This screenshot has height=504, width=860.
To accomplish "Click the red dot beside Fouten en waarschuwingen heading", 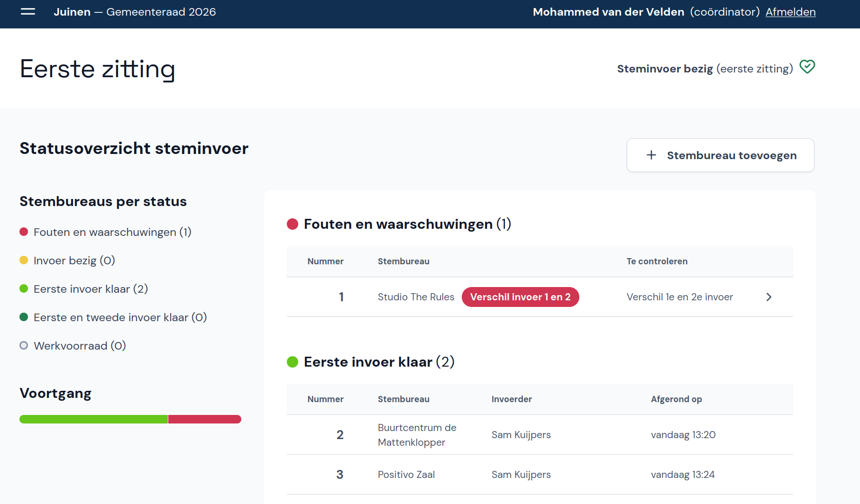I will [x=293, y=224].
